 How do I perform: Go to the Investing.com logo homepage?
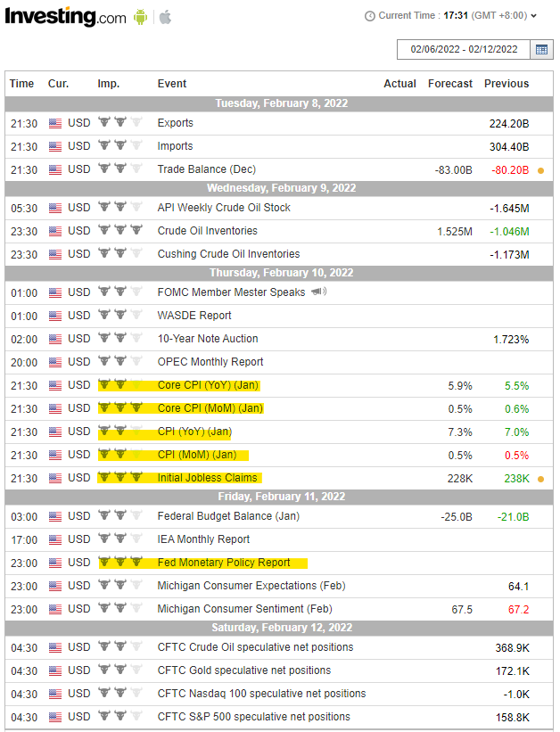tap(65, 17)
